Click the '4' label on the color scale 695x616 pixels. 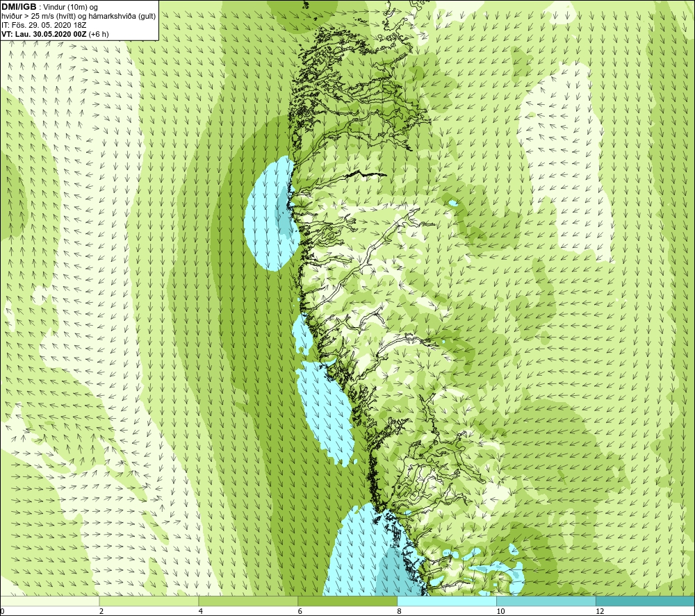pyautogui.click(x=201, y=612)
